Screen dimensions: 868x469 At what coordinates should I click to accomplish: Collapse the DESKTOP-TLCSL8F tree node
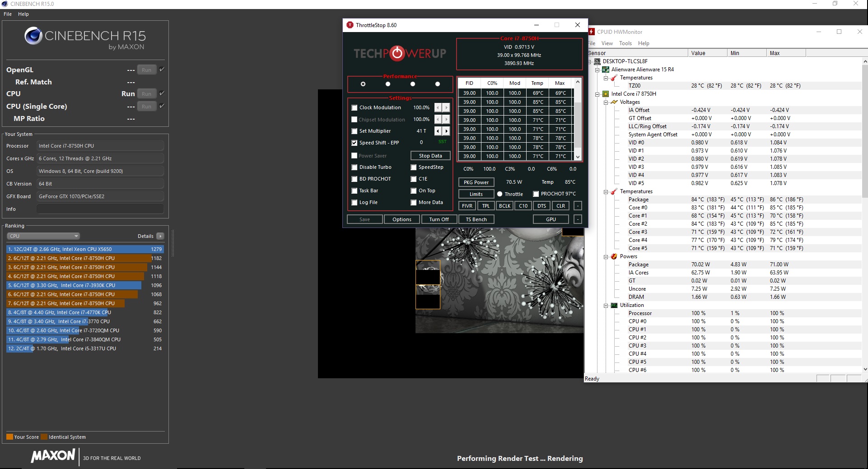click(x=589, y=61)
